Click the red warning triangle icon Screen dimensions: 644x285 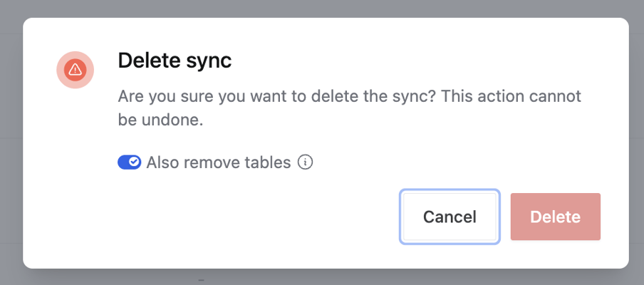pos(76,70)
